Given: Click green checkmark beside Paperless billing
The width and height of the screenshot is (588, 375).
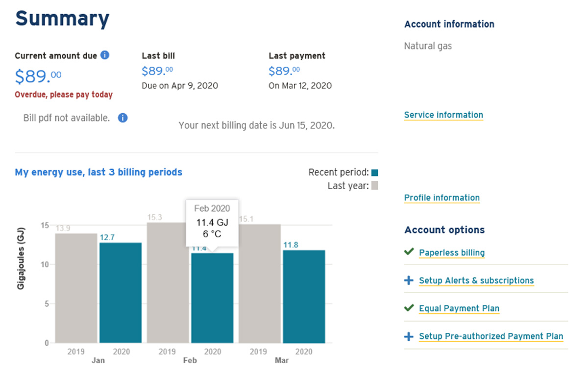Looking at the screenshot, I should tap(409, 252).
